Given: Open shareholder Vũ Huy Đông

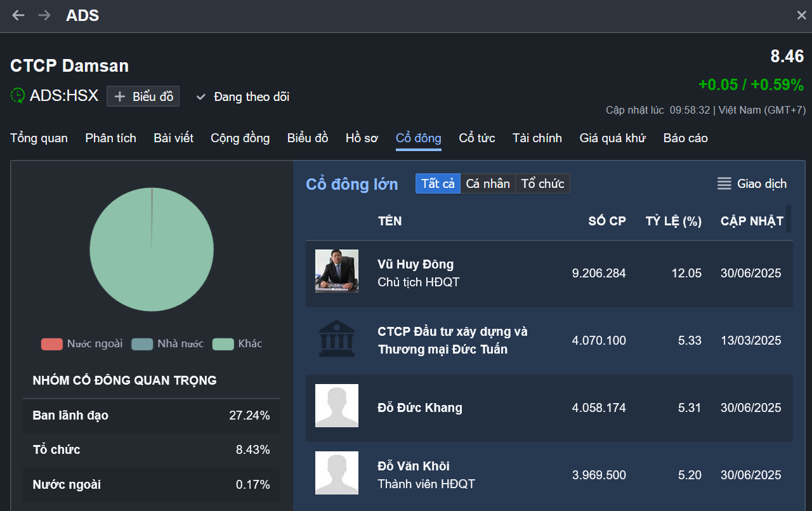Looking at the screenshot, I should pyautogui.click(x=416, y=264).
